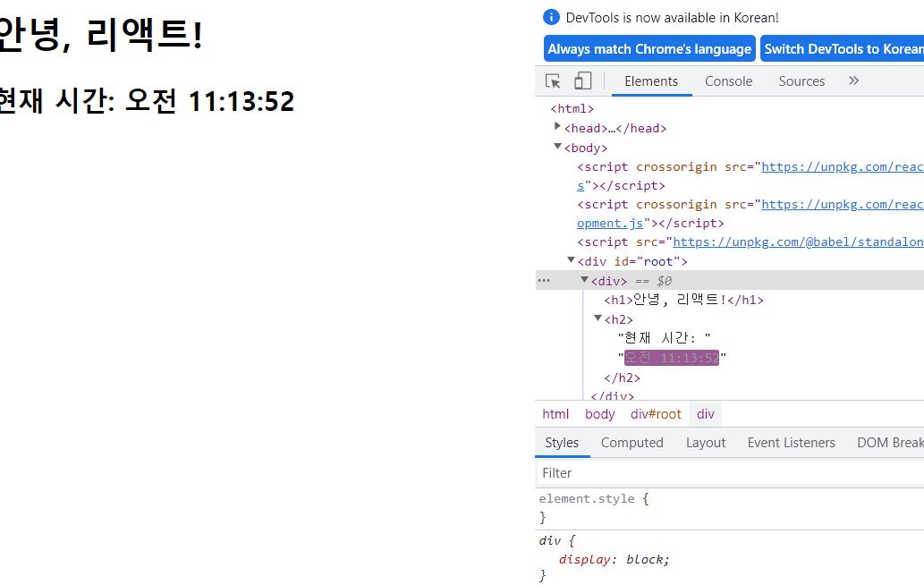Click the element.style rule block
Viewport: 924px width, 585px height.
click(x=730, y=508)
